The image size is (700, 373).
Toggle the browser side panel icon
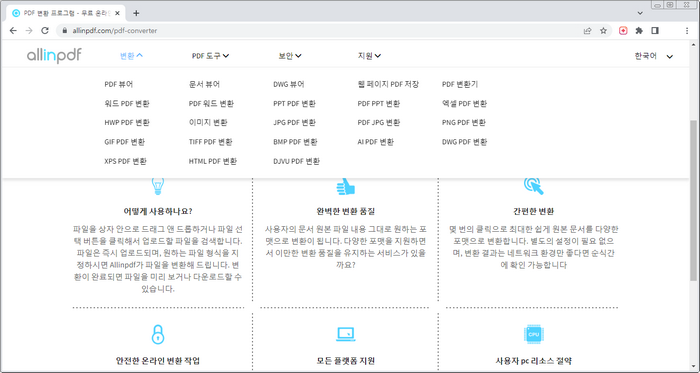pyautogui.click(x=655, y=31)
